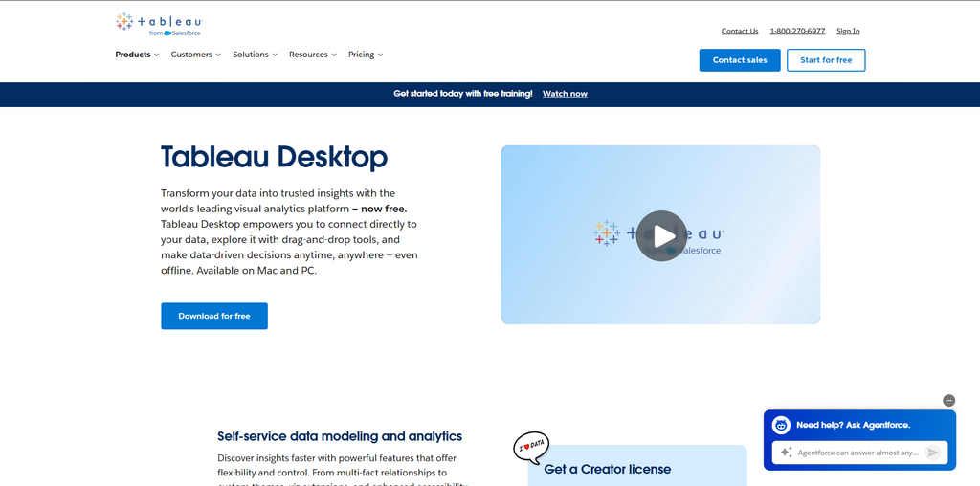Click the Contact sales button
Screen dimensions: 980x486
tap(740, 60)
